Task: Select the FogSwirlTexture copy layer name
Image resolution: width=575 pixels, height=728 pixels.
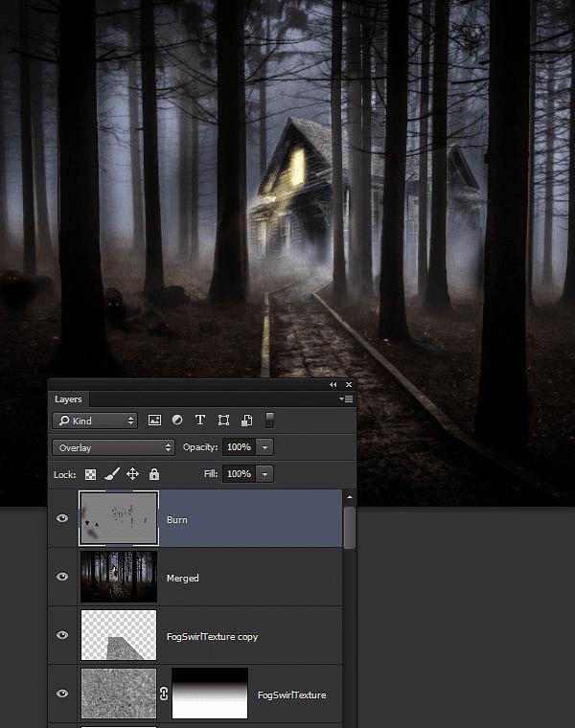Action: point(212,637)
